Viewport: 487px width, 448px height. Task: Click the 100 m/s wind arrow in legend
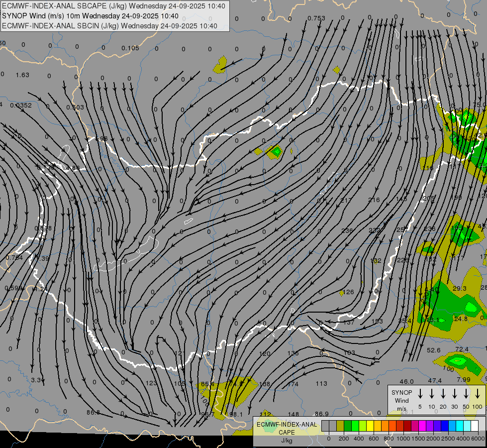point(478,394)
